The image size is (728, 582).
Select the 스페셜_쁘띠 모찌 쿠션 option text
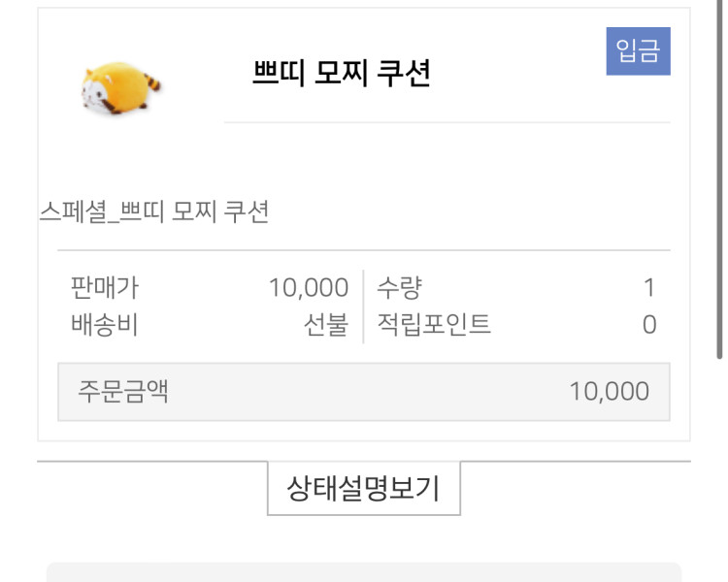(x=153, y=211)
